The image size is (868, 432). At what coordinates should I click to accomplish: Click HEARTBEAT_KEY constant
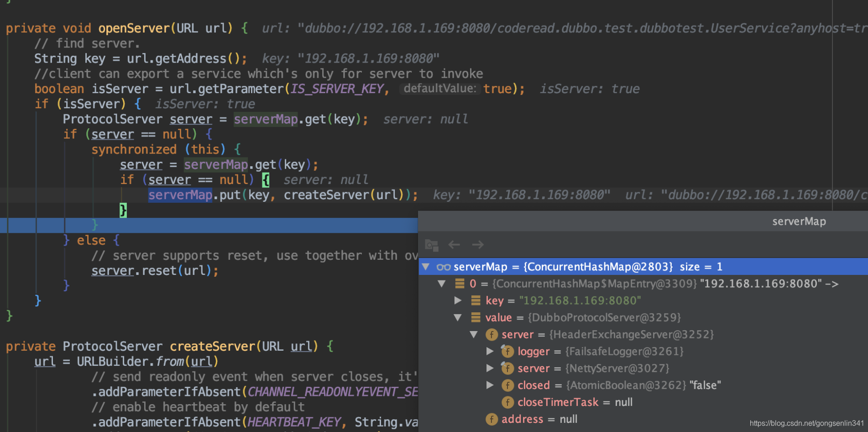pos(294,422)
